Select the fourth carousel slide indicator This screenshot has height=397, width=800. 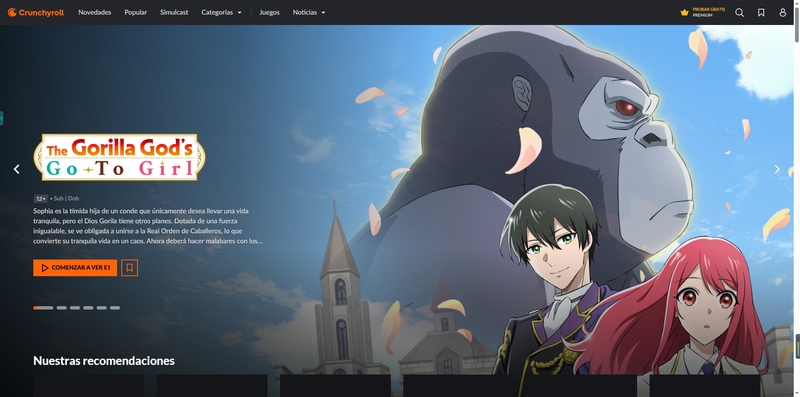click(x=88, y=308)
